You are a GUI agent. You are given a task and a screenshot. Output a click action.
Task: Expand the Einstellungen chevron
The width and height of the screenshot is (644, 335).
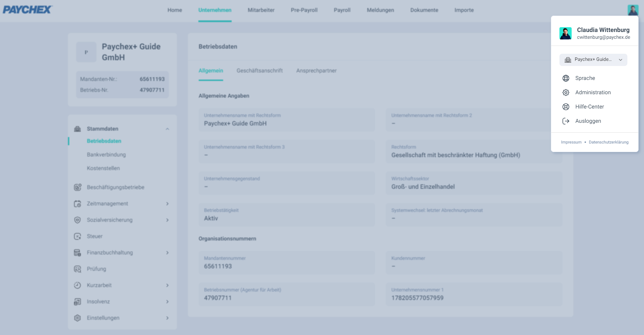(167, 318)
